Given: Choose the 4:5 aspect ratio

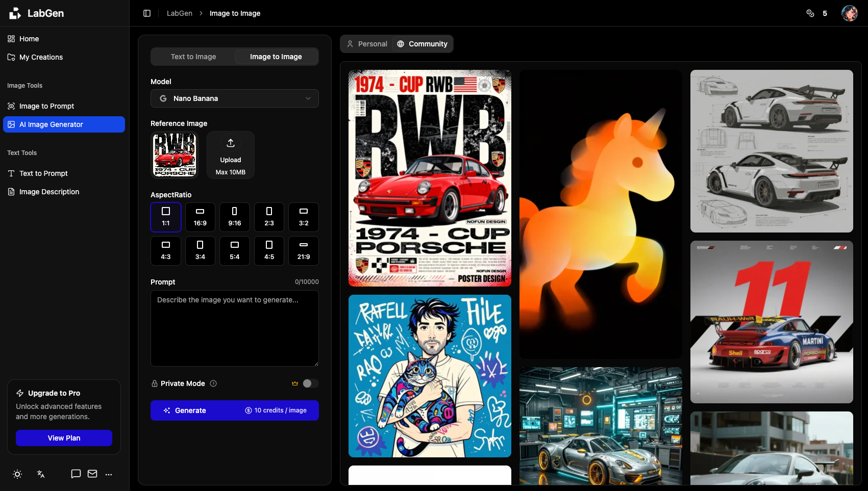Looking at the screenshot, I should coord(269,251).
